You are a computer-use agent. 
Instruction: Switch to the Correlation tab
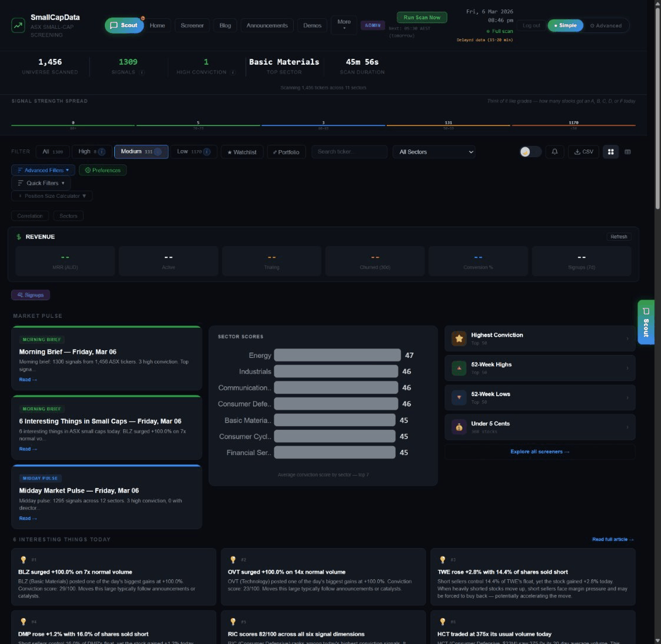point(29,215)
